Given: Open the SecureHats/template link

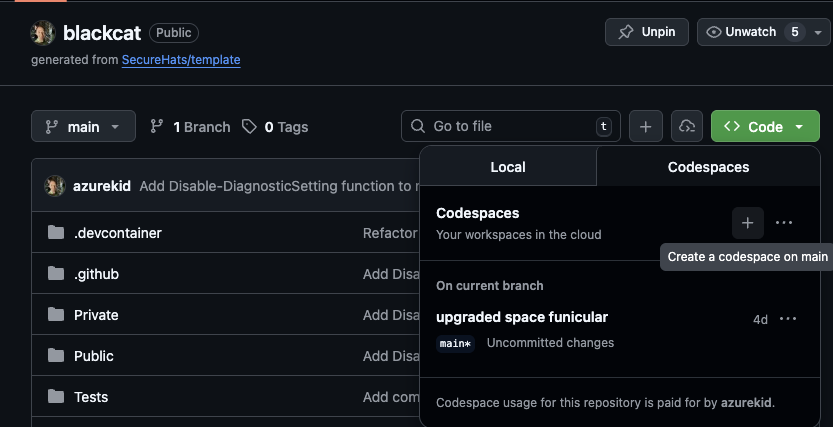Looking at the screenshot, I should tap(181, 60).
